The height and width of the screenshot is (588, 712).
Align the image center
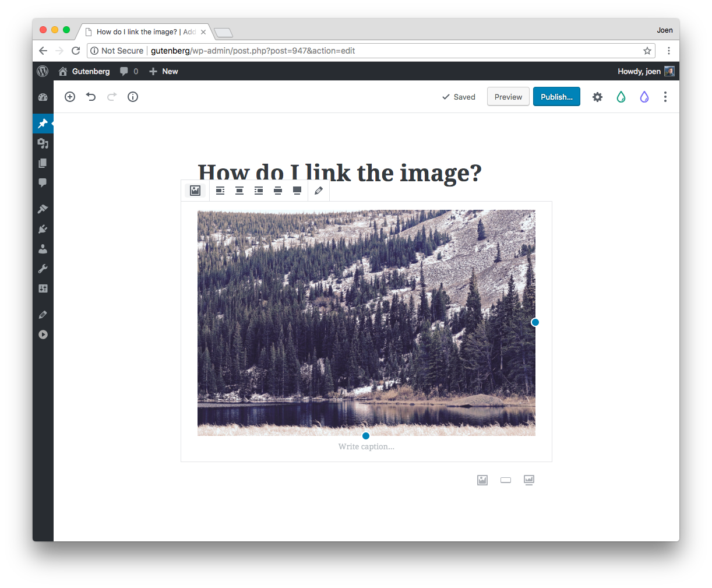tap(239, 191)
